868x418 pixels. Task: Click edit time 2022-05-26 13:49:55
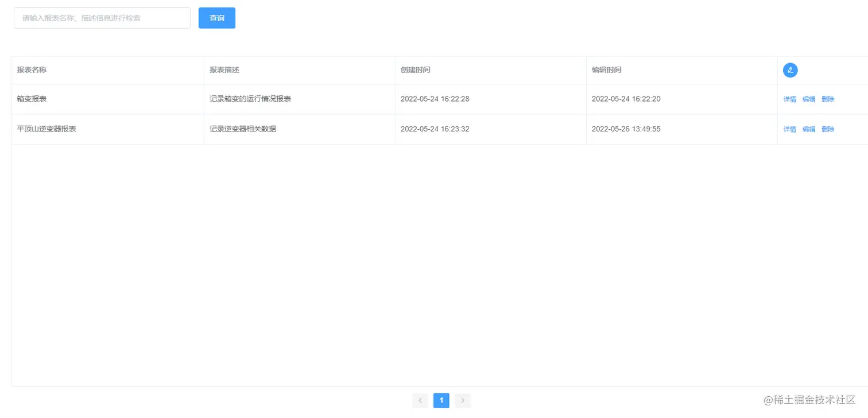click(x=626, y=129)
